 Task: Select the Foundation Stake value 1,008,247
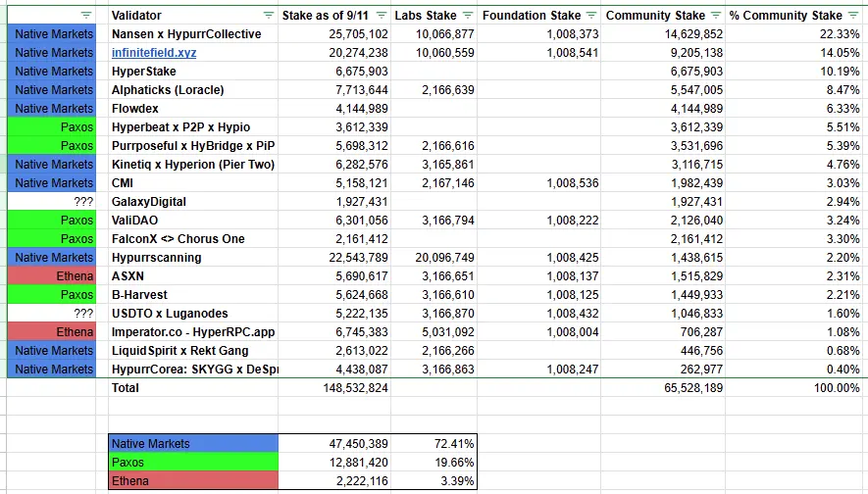[x=539, y=370]
